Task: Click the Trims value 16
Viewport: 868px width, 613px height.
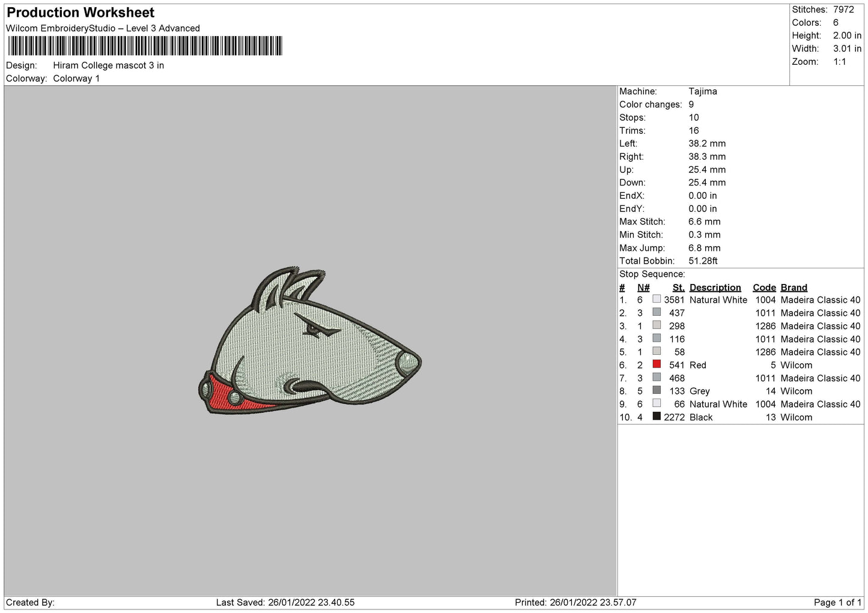Action: point(694,130)
